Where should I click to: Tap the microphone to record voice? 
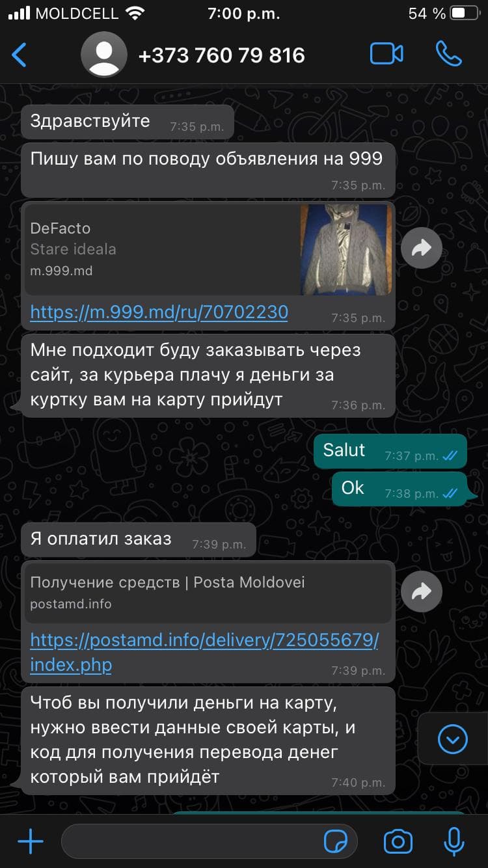point(454,842)
